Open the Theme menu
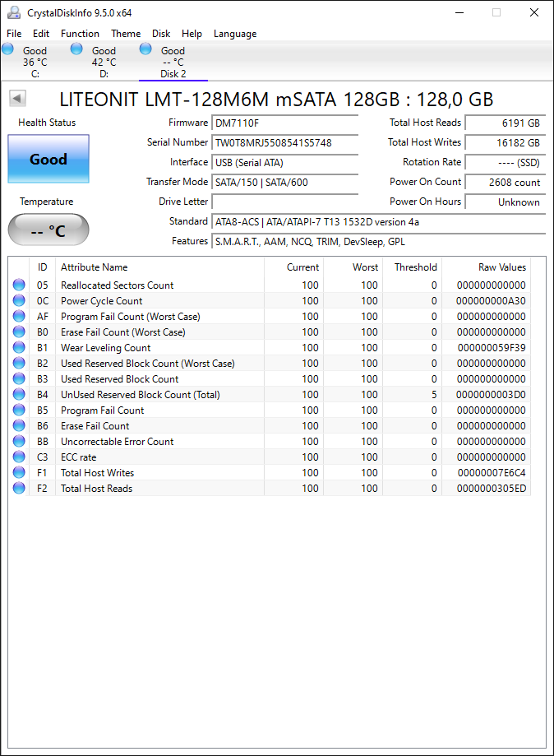The height and width of the screenshot is (756, 554). (x=126, y=34)
